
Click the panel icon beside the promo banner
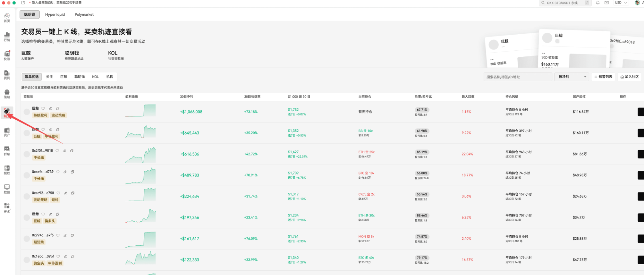click(23, 3)
